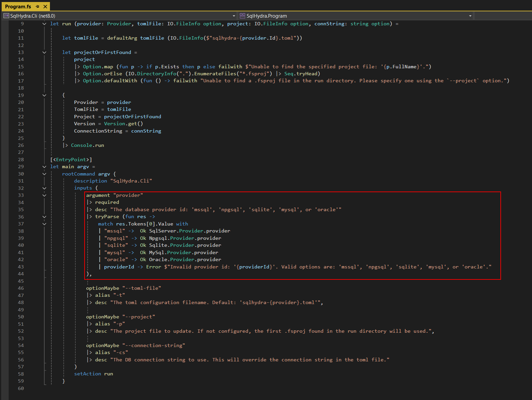Collapse the match expression at line 37

click(x=44, y=224)
